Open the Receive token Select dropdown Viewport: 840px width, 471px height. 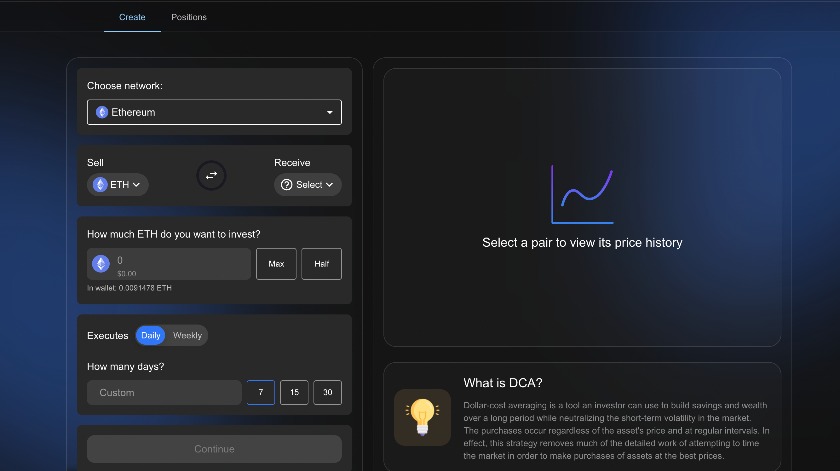[x=308, y=184]
